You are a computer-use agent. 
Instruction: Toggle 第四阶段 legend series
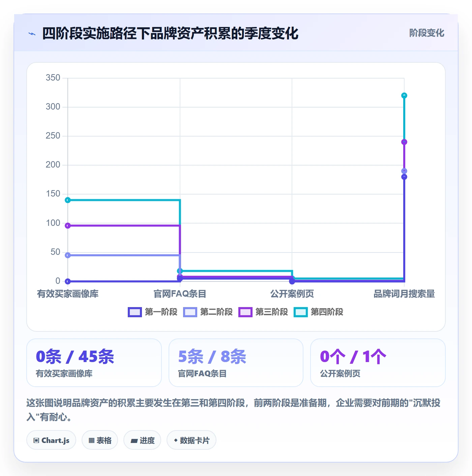[319, 312]
